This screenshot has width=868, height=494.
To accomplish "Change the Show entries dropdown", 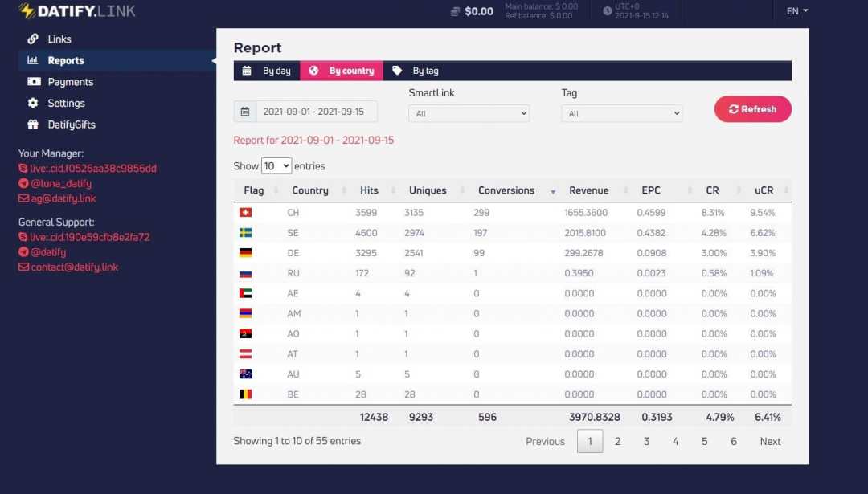I will [276, 165].
